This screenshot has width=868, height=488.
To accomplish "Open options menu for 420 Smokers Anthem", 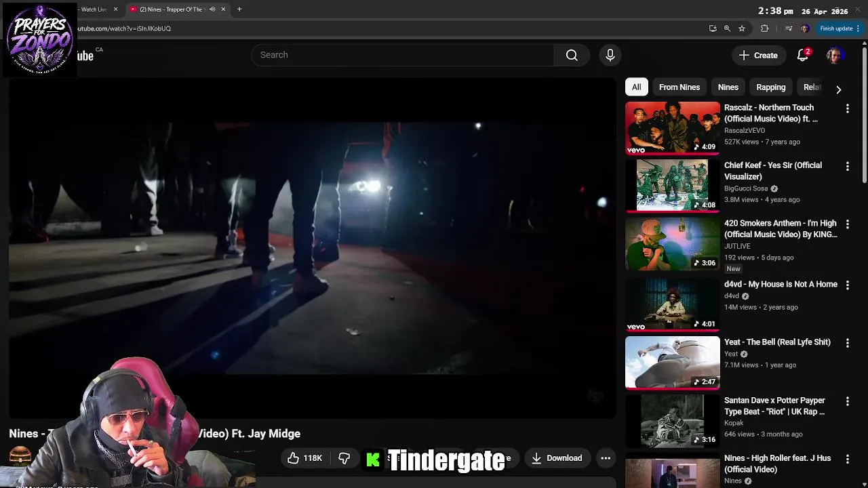I will 848,224.
